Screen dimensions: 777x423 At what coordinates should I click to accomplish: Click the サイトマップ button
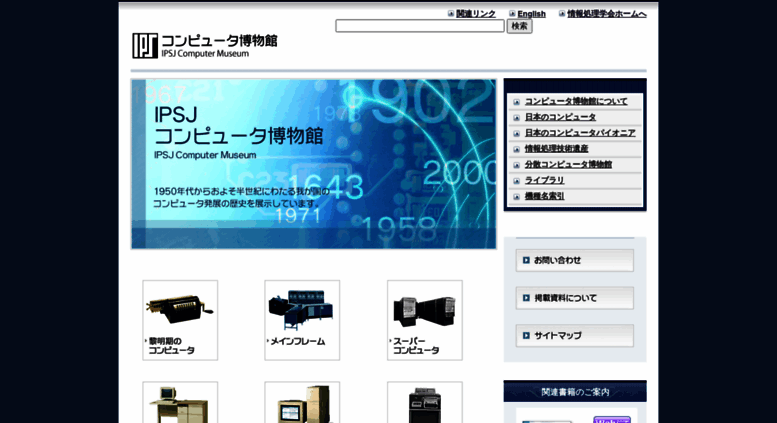coord(574,335)
